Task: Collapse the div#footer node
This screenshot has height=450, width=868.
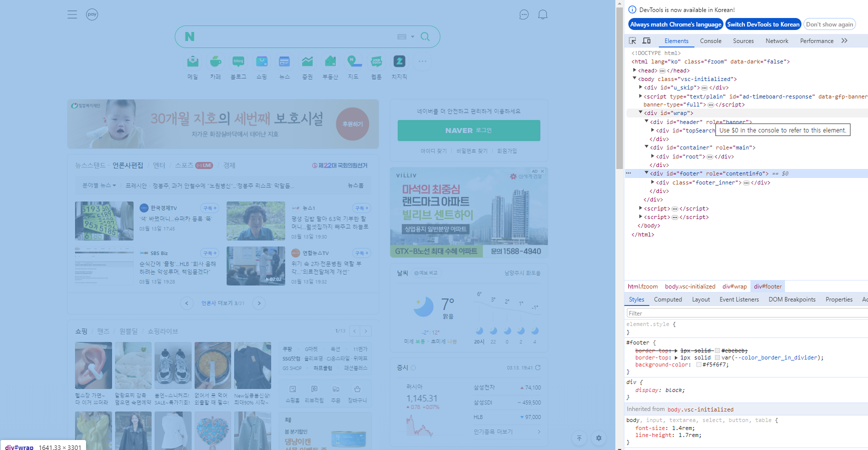Action: (646, 173)
